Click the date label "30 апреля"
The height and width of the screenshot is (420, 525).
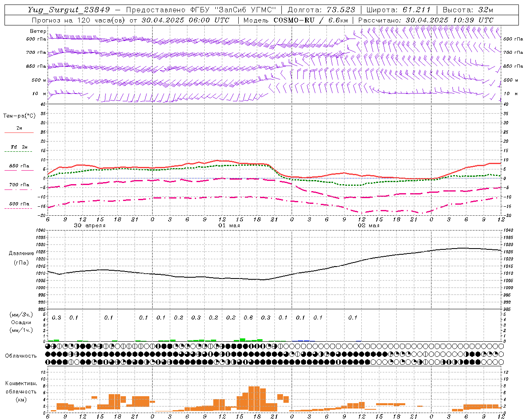[x=90, y=226]
